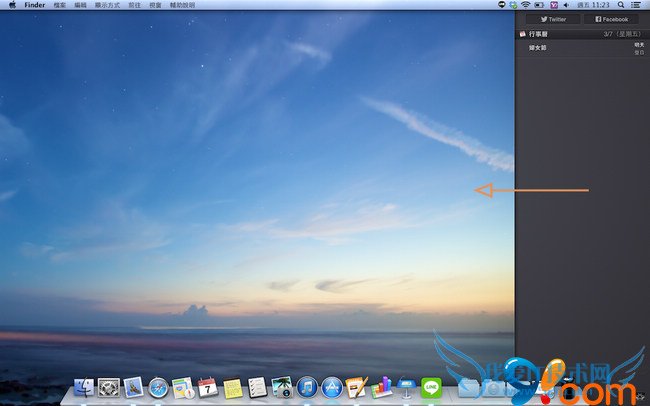The width and height of the screenshot is (650, 406).
Task: Click the Twitter share button
Action: pos(553,19)
